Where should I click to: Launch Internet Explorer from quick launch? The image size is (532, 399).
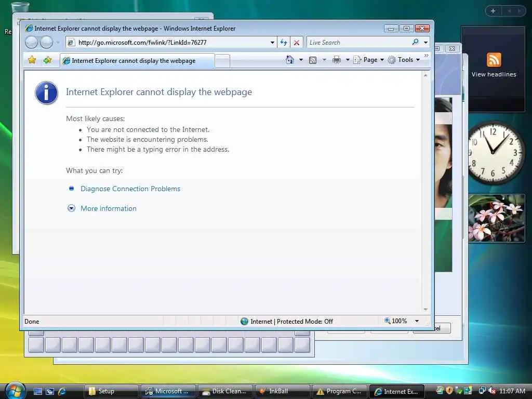(x=62, y=391)
